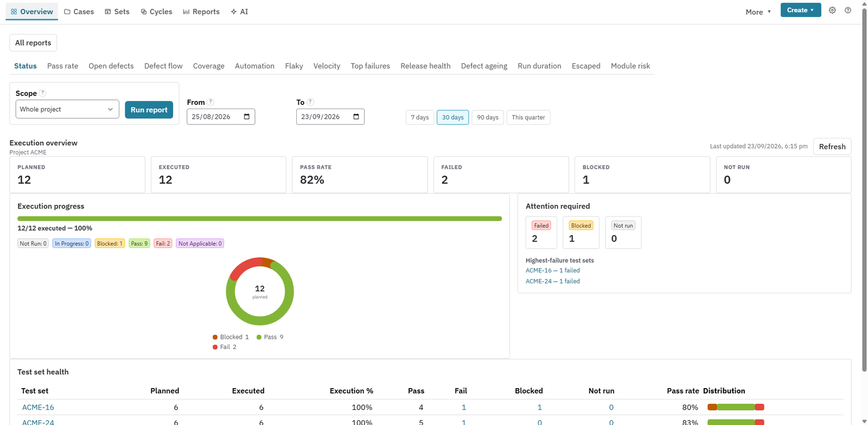The width and height of the screenshot is (868, 425).
Task: Open the AI section
Action: coord(239,11)
